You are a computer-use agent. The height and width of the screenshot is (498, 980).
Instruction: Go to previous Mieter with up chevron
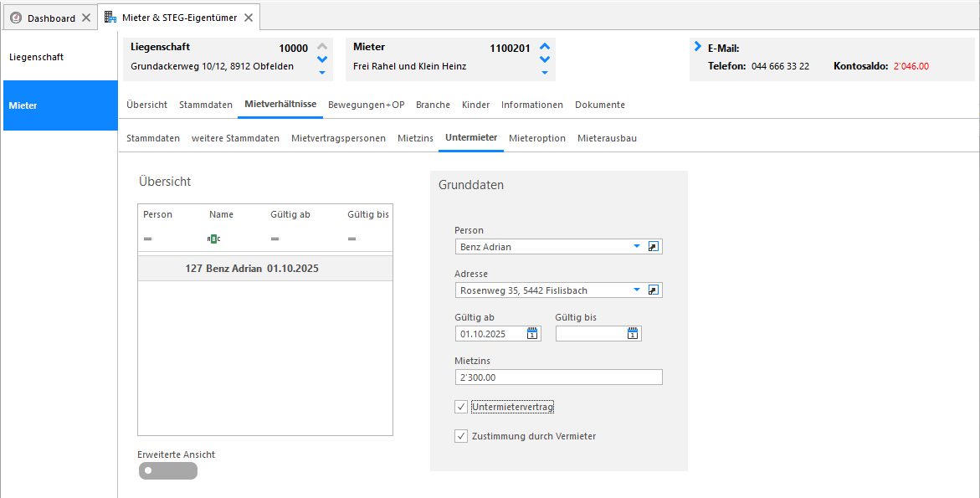point(544,46)
